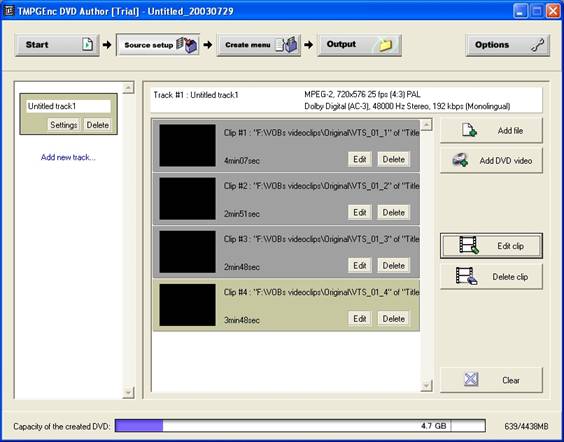Viewport: 564px width, 442px height.
Task: Click Clip #2 VTS_01_2 path text
Action: point(321,186)
